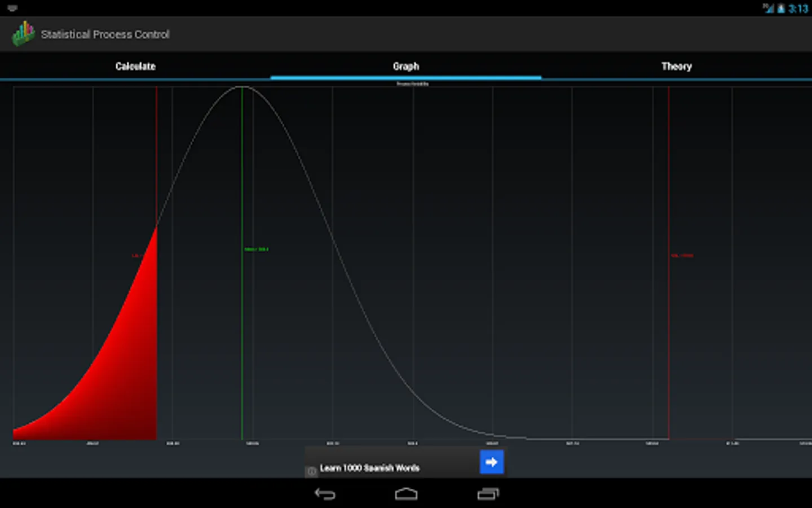Image resolution: width=812 pixels, height=508 pixels.
Task: Tap the Statistical Process Control app icon
Action: [x=24, y=34]
